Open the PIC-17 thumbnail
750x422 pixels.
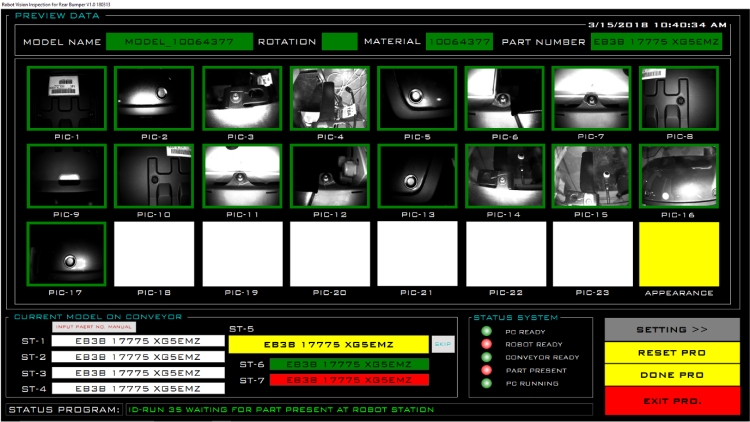(x=65, y=253)
